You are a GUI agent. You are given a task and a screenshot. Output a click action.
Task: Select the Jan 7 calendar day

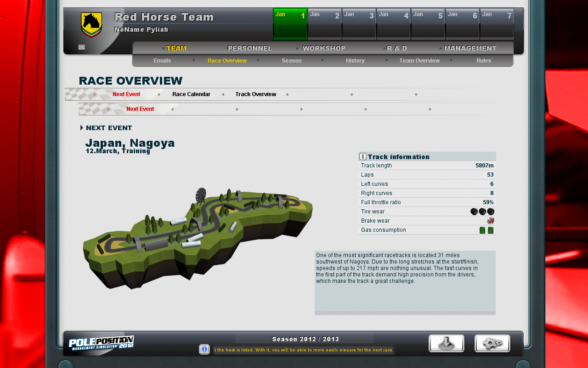pyautogui.click(x=497, y=24)
